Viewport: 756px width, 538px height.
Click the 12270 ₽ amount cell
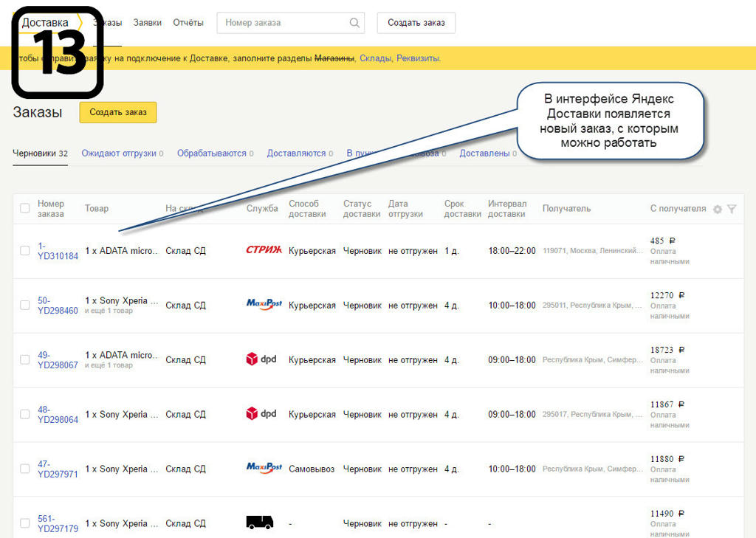(x=667, y=295)
